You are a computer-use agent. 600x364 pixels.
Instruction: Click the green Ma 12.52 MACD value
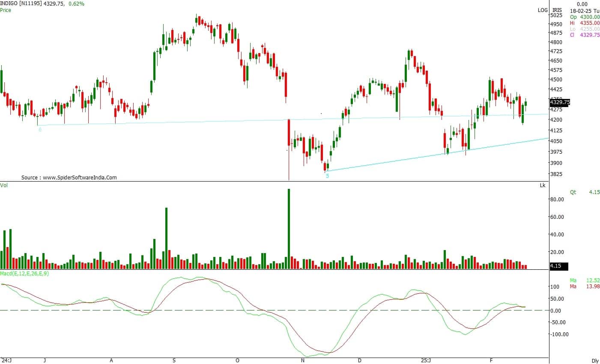pos(585,280)
